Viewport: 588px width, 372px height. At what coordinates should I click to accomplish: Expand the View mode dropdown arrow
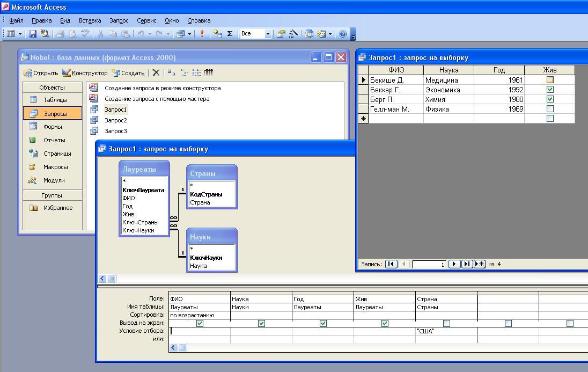20,34
